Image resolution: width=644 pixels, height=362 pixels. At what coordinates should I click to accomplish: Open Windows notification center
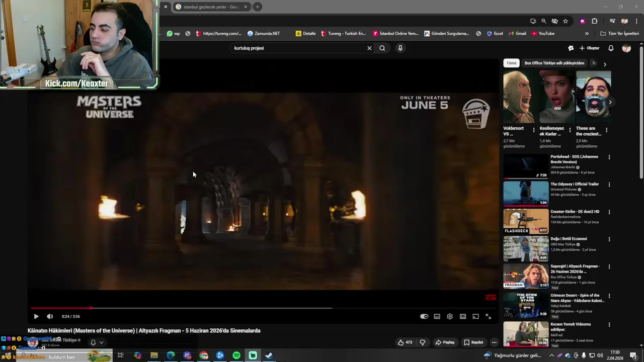pyautogui.click(x=634, y=355)
